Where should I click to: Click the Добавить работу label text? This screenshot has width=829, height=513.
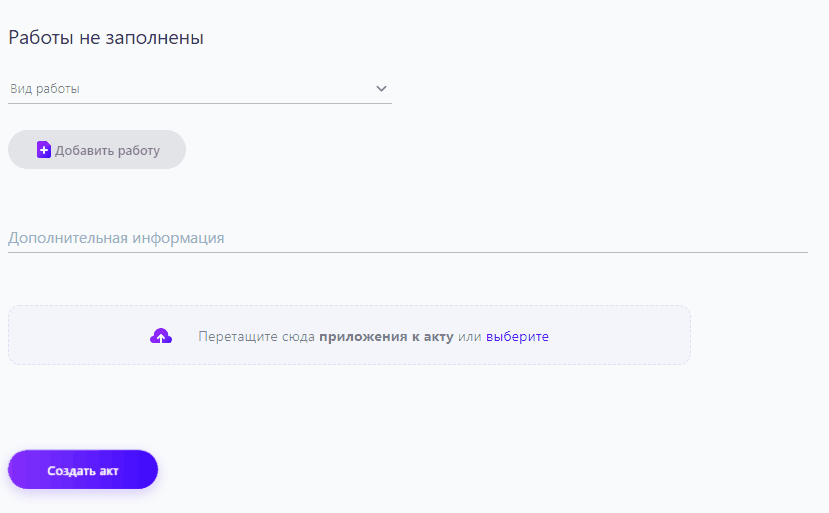pos(107,151)
